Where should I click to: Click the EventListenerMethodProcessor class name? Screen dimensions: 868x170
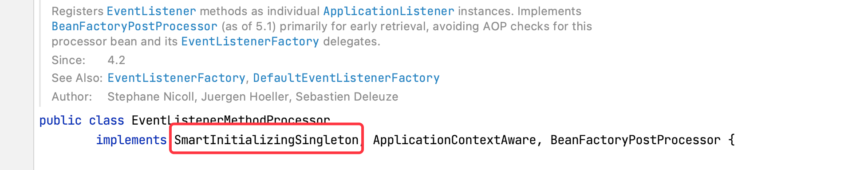[231, 120]
